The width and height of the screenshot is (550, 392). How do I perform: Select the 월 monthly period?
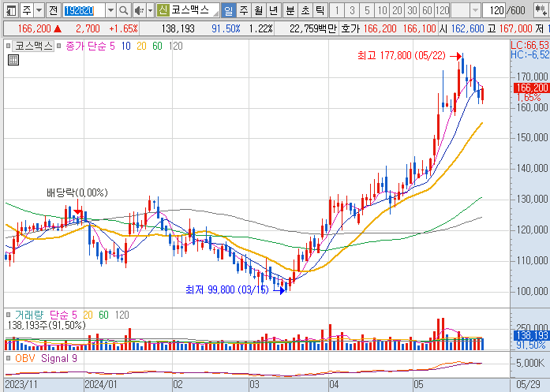point(259,10)
